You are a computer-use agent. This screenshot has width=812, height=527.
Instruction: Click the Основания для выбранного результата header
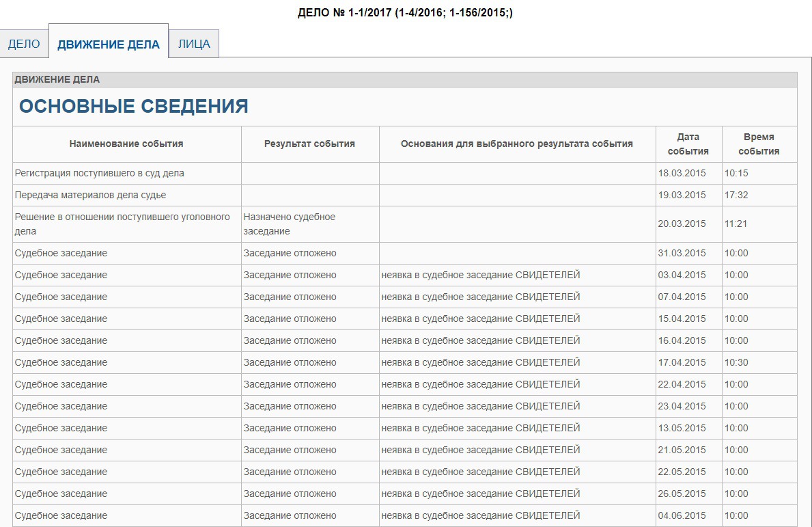pyautogui.click(x=516, y=144)
